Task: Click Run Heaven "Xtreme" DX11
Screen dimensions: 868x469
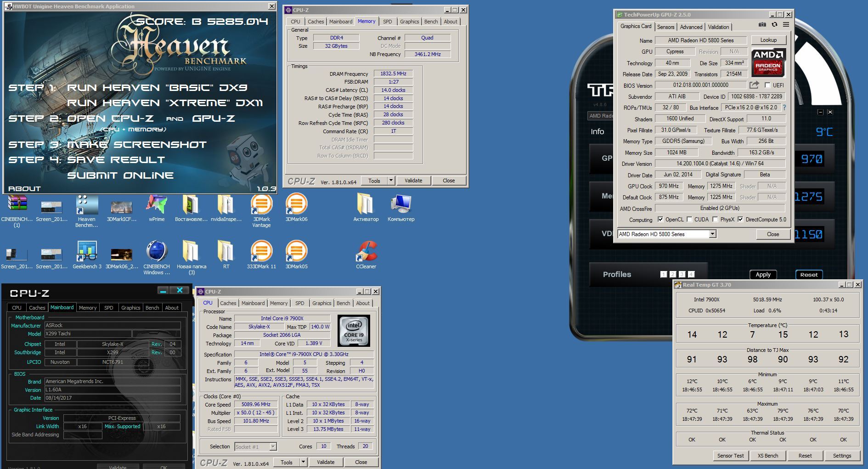Action: pos(164,102)
